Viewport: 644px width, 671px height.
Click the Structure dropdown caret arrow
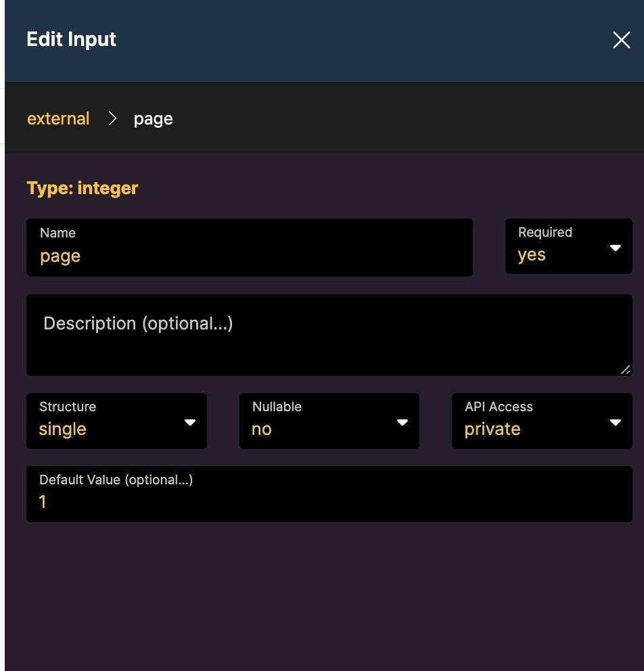190,422
